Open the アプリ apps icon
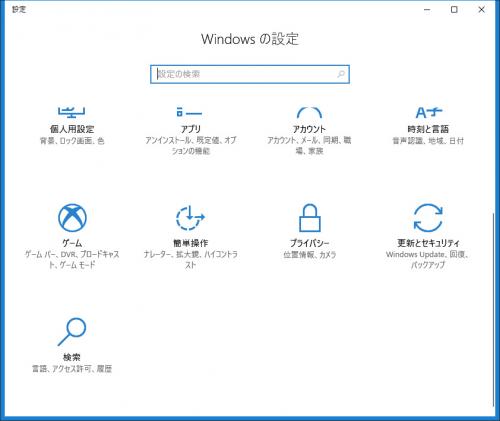500x421 pixels. click(189, 112)
